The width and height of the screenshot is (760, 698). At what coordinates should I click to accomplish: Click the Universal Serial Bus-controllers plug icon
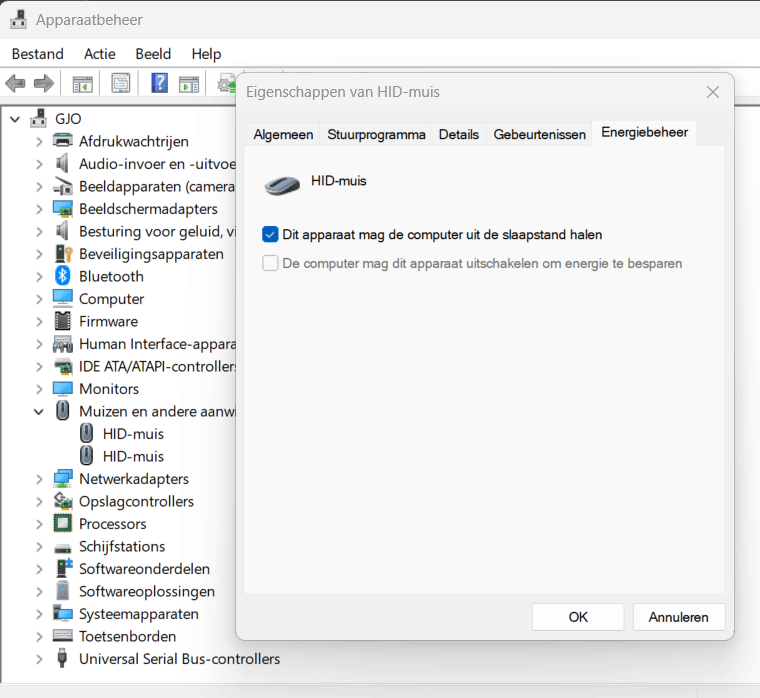click(62, 658)
